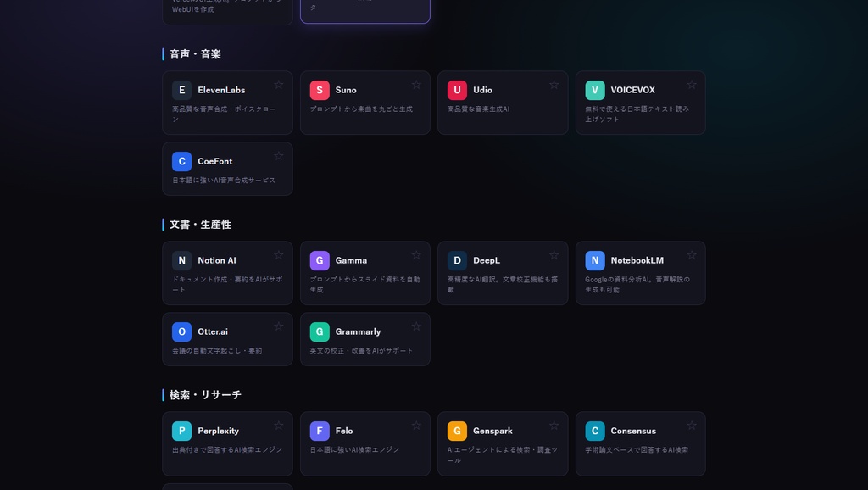Click Consensus description 学術論文ベースで回答するAI検索
Screen dimensions: 868x490
(x=637, y=450)
